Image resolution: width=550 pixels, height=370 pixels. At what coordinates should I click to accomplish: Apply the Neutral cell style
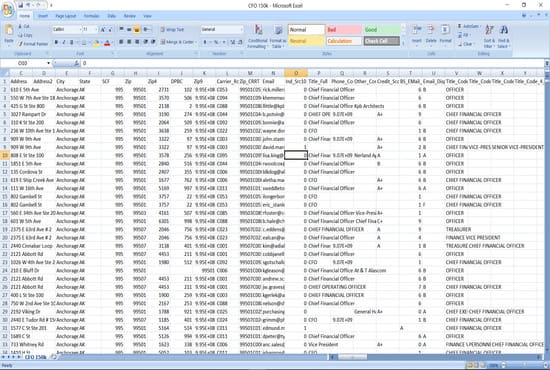click(x=306, y=41)
